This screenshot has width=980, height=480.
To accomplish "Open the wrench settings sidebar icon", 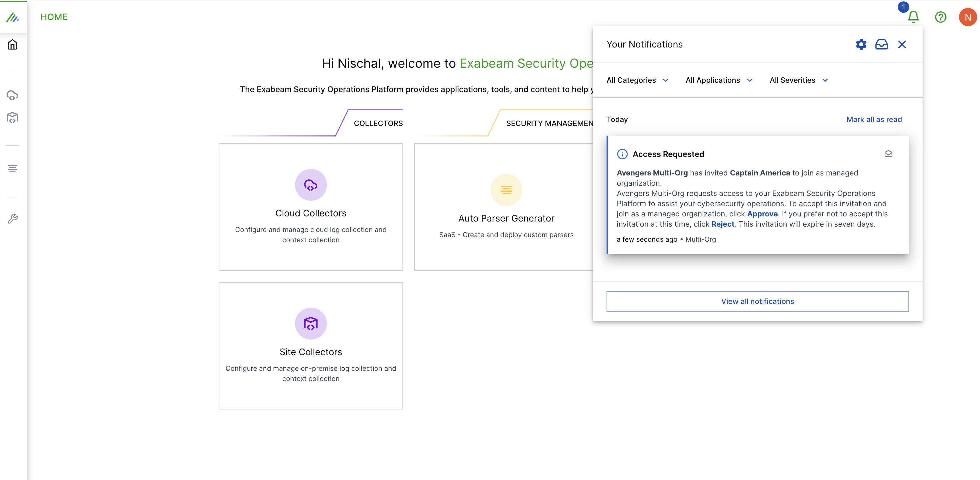I will (x=13, y=218).
